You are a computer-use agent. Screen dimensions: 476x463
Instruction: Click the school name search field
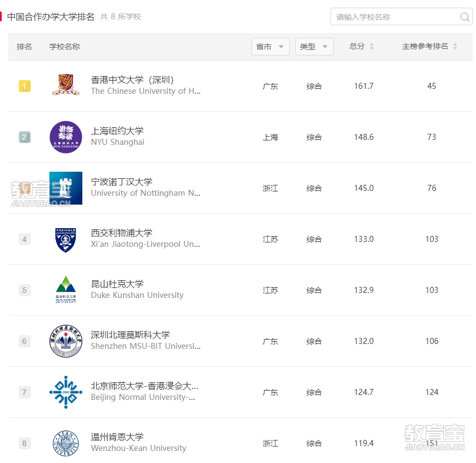tap(401, 16)
